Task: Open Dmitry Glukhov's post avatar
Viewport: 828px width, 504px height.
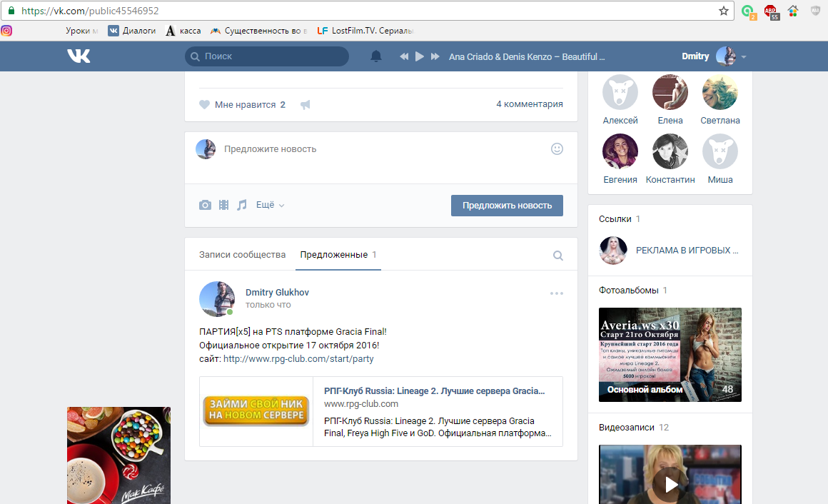Action: 216,299
